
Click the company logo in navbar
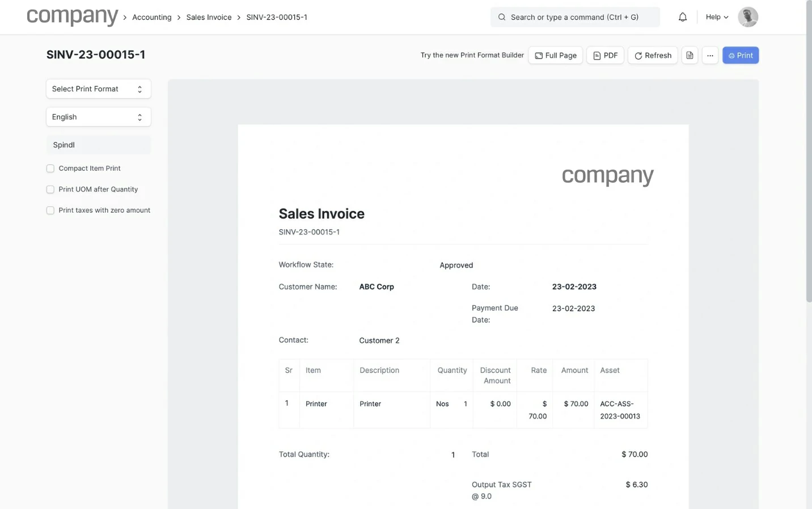[x=72, y=17]
